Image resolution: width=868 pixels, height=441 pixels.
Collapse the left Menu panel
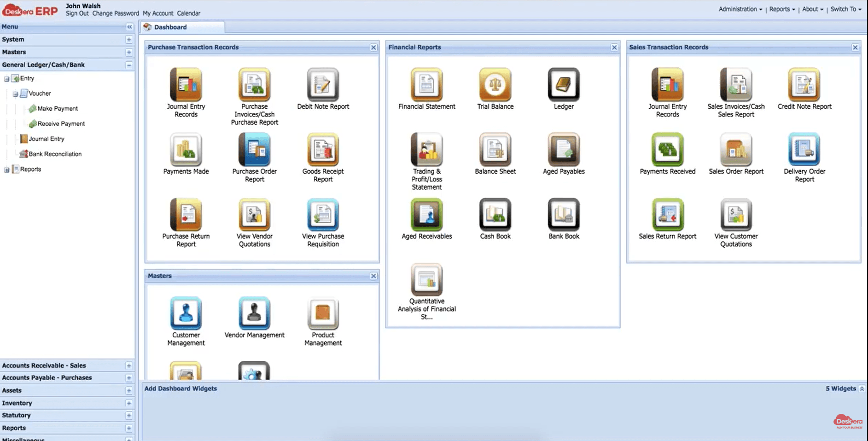pyautogui.click(x=129, y=27)
